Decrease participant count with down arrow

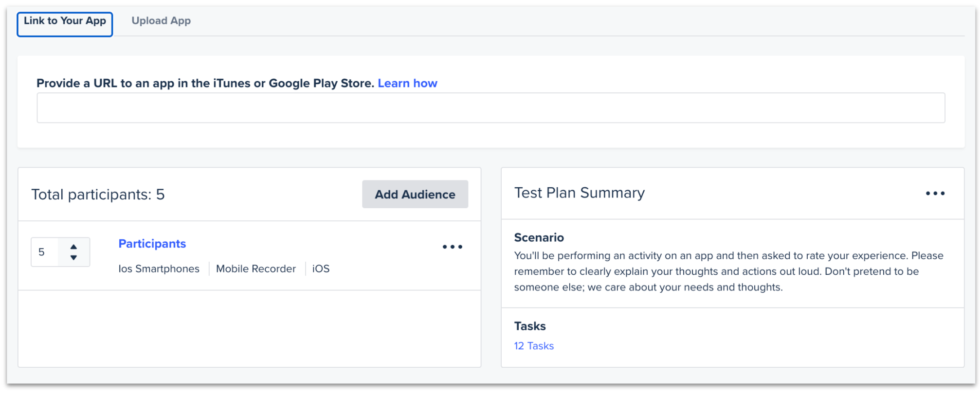pyautogui.click(x=73, y=258)
